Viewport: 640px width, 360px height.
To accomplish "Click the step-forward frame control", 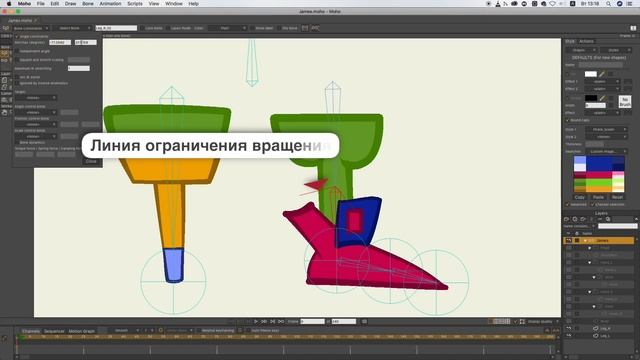I will coord(273,322).
